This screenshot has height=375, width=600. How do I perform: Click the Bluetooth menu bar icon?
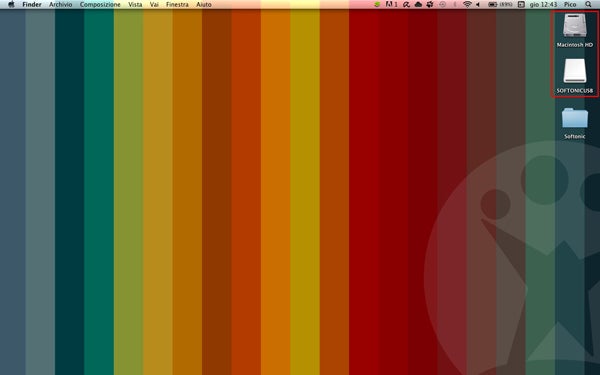pos(455,5)
